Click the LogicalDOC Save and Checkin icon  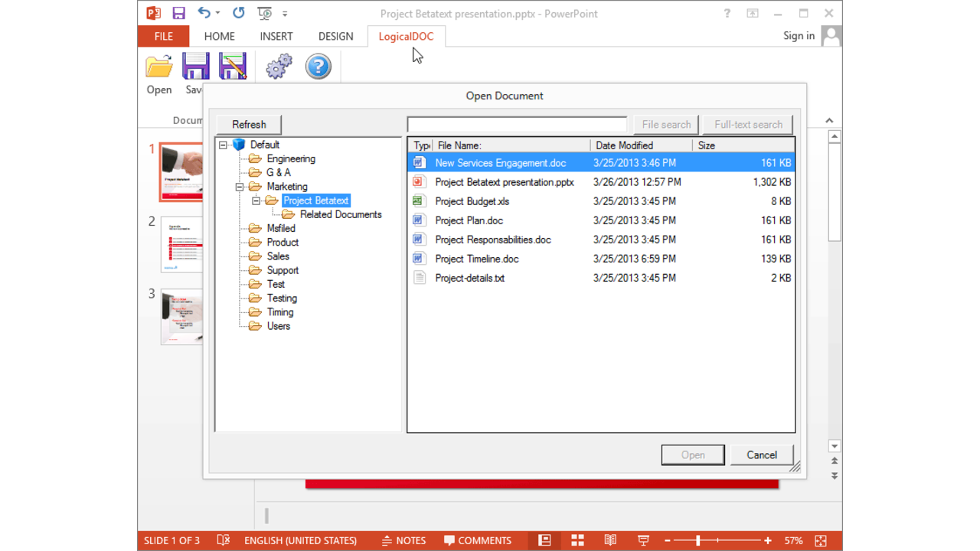232,67
